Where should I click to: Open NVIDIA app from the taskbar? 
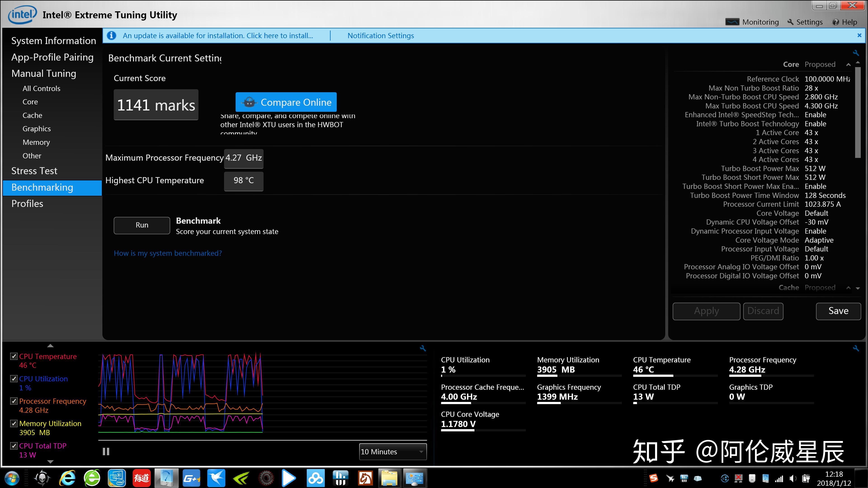point(241,478)
